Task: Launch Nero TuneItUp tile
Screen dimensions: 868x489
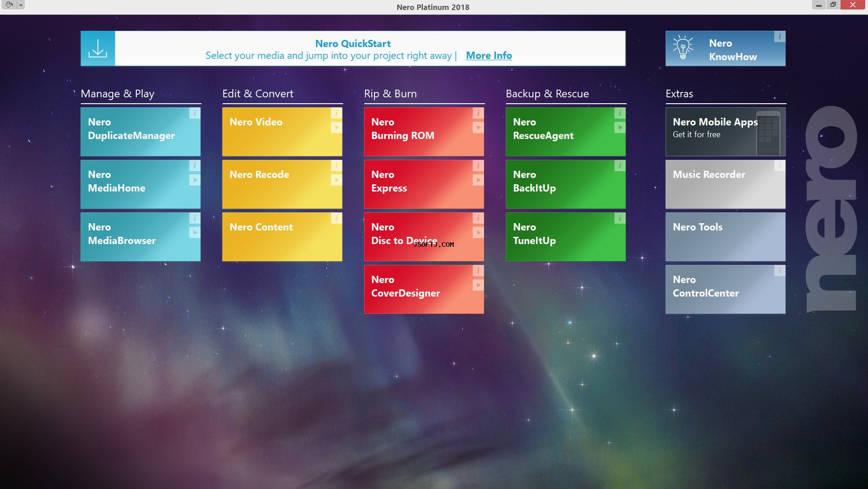Action: pos(566,237)
